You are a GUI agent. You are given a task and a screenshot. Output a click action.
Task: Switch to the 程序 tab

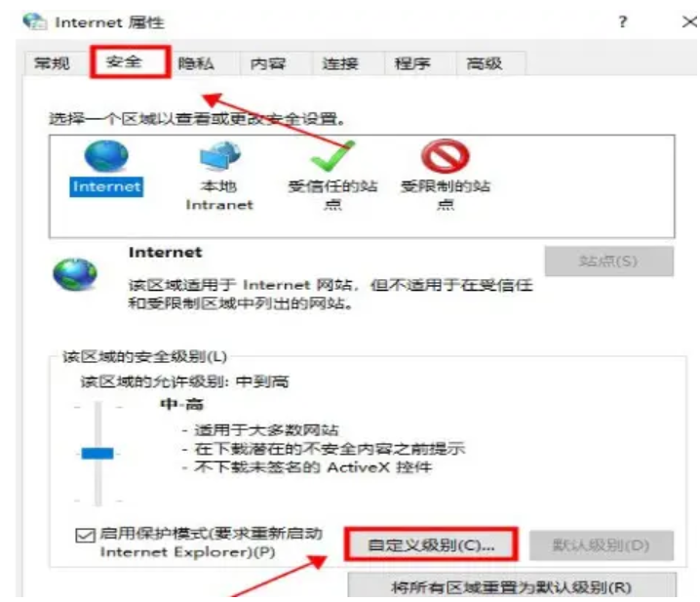[x=412, y=63]
